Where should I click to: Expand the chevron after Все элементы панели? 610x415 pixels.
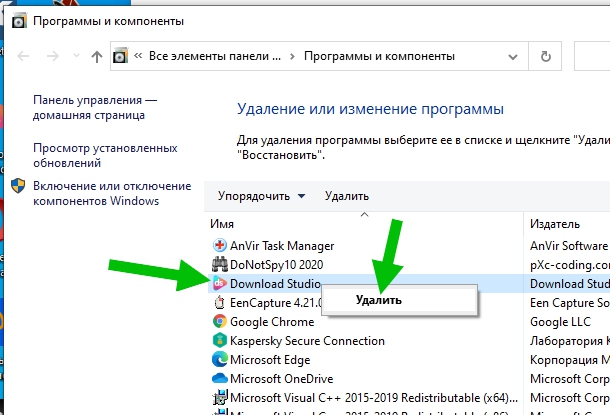pyautogui.click(x=292, y=56)
